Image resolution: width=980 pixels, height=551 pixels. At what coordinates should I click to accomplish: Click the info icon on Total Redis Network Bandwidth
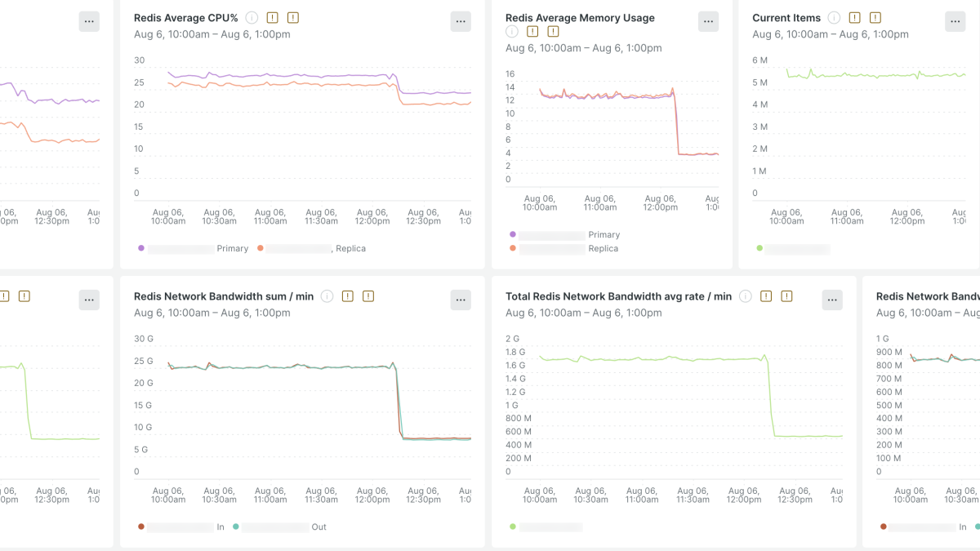point(745,296)
